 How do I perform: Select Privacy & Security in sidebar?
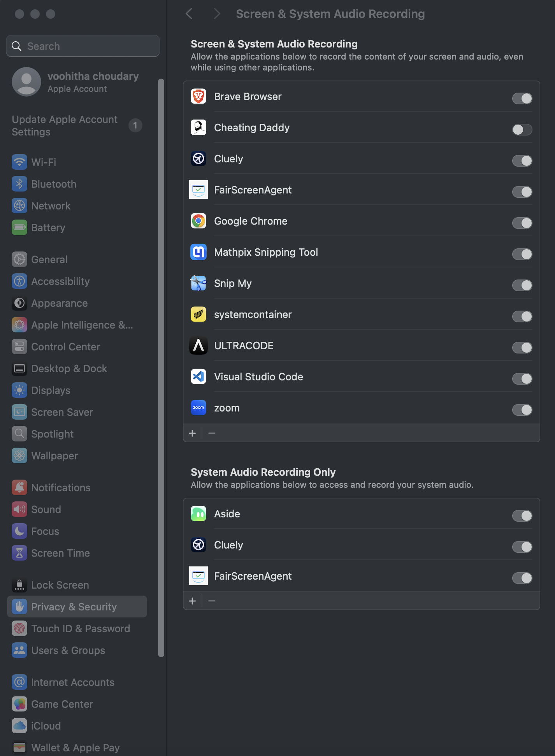point(77,607)
